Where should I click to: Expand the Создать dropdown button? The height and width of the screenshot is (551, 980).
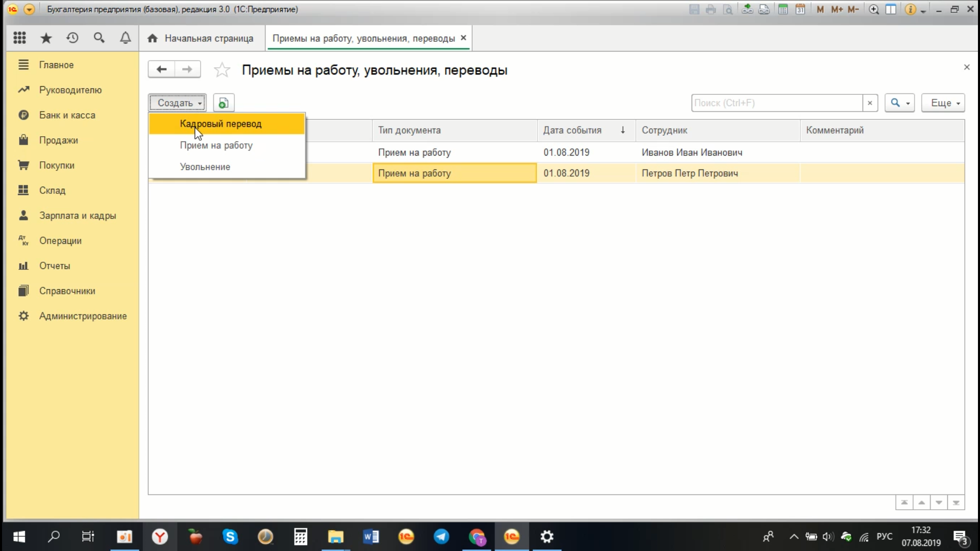[178, 103]
